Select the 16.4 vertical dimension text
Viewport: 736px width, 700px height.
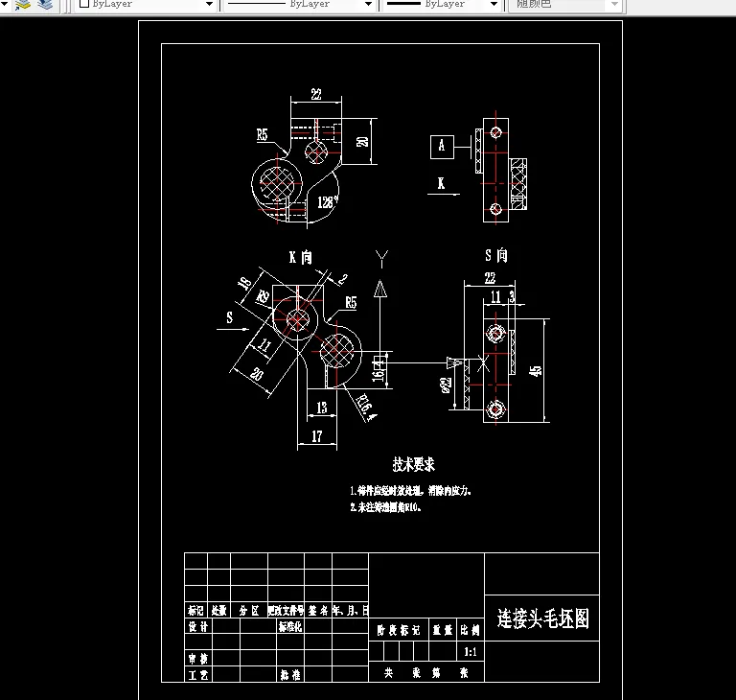pyautogui.click(x=379, y=371)
